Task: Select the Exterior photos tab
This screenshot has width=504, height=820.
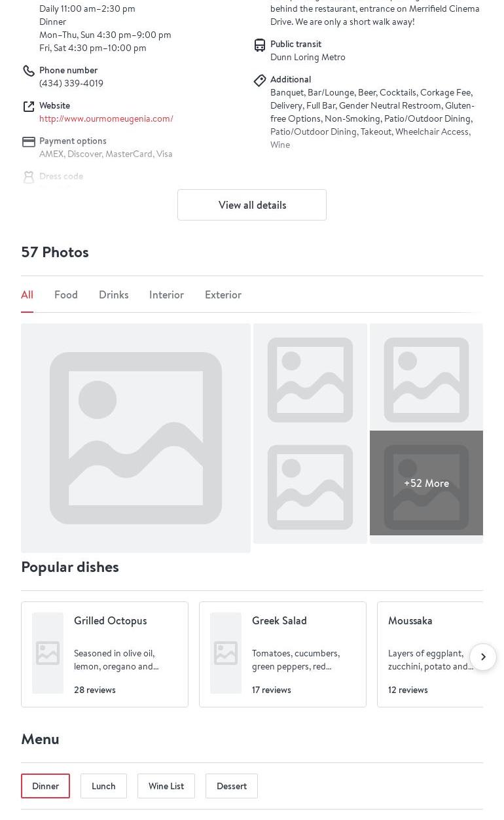Action: pos(223,294)
